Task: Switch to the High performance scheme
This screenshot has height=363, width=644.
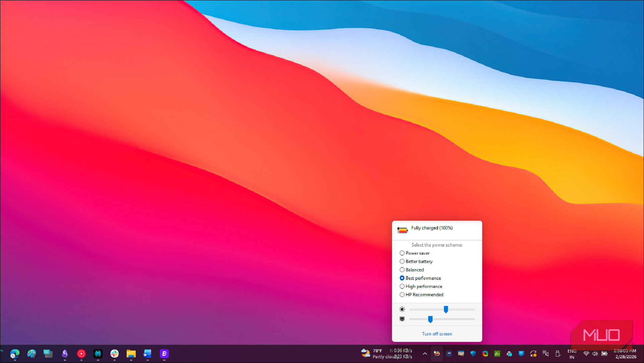Action: coord(421,286)
